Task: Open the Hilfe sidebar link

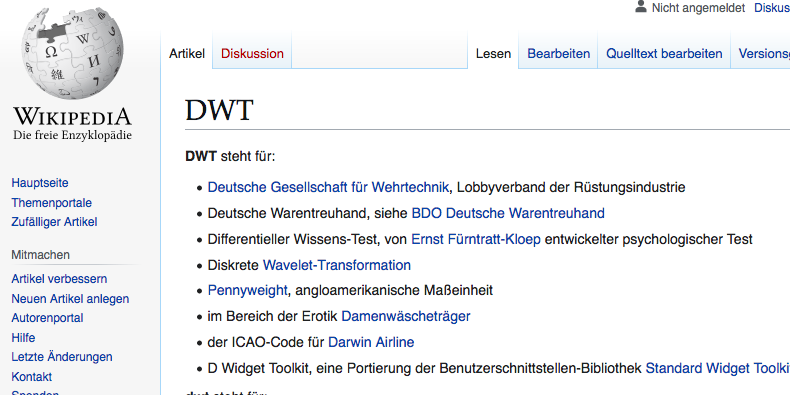Action: (x=23, y=338)
